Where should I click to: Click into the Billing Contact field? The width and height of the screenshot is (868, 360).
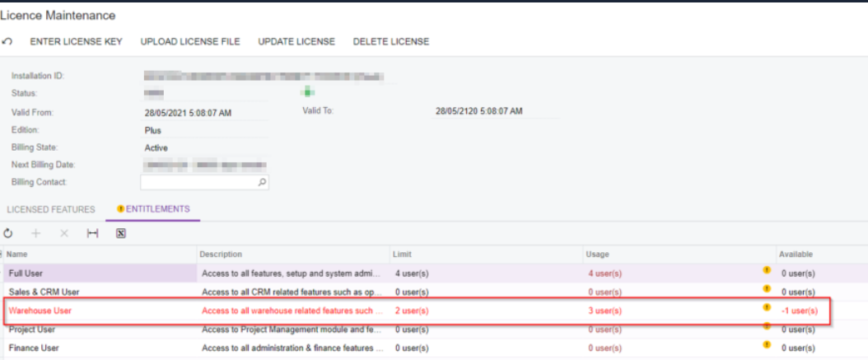point(198,182)
